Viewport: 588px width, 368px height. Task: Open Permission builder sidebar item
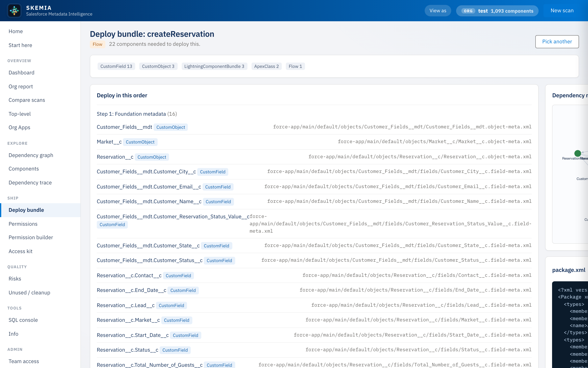pos(40,238)
